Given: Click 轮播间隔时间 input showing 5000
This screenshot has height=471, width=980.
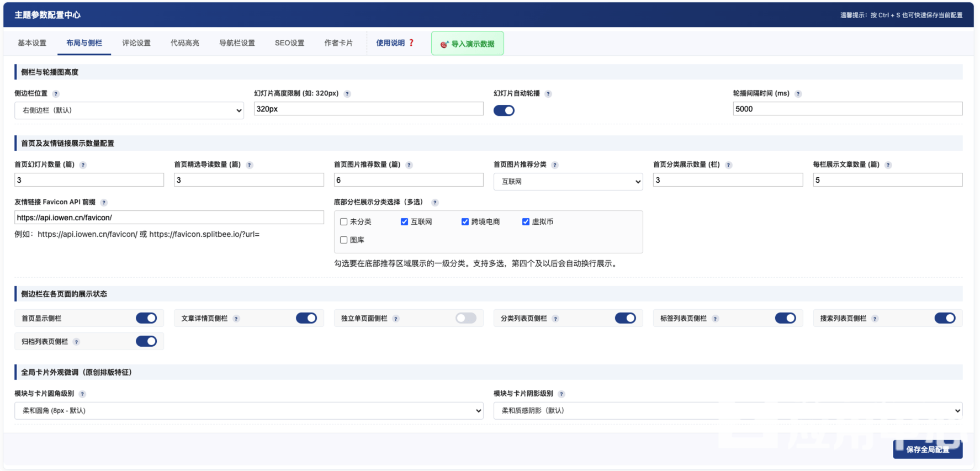Looking at the screenshot, I should (847, 109).
